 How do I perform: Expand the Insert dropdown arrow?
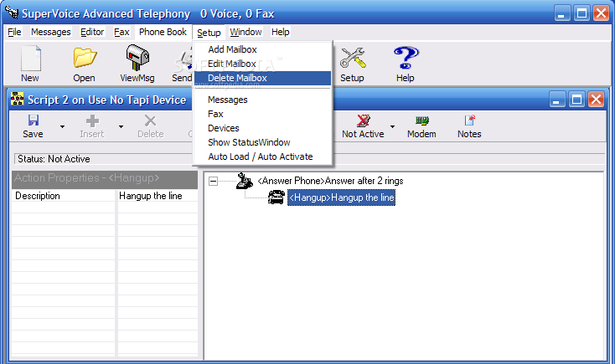(121, 126)
